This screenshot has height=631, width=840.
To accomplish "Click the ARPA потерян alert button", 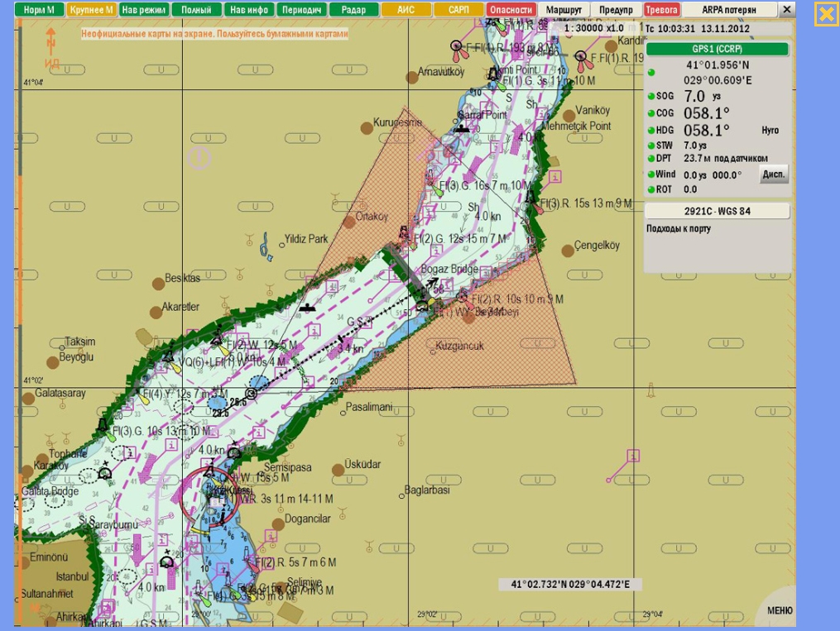I will click(729, 10).
